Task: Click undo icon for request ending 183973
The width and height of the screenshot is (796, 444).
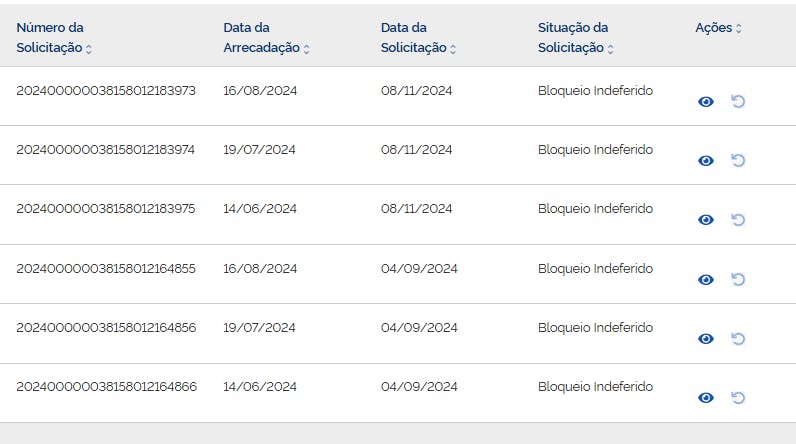Action: [x=738, y=101]
